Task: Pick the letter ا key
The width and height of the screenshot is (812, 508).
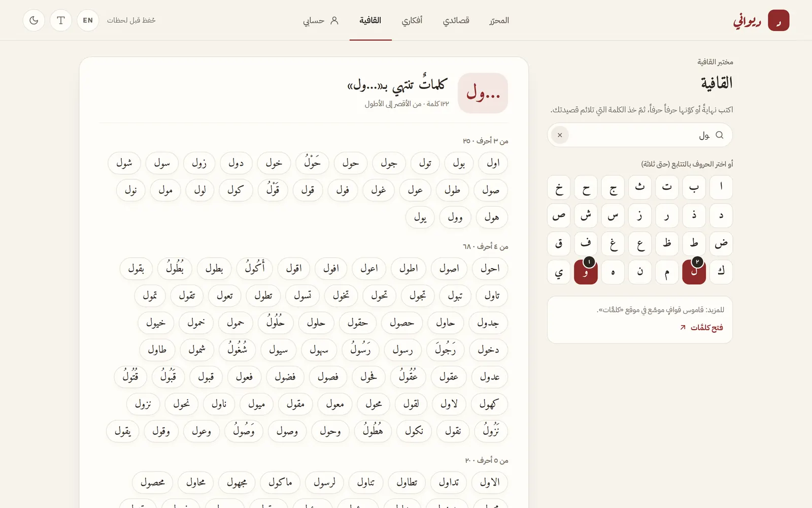Action: point(721,187)
